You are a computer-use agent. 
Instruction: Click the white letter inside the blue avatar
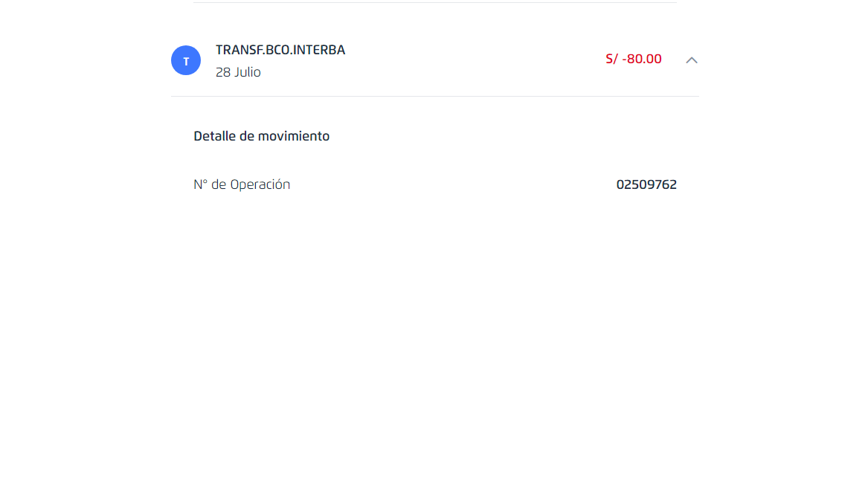(x=186, y=61)
